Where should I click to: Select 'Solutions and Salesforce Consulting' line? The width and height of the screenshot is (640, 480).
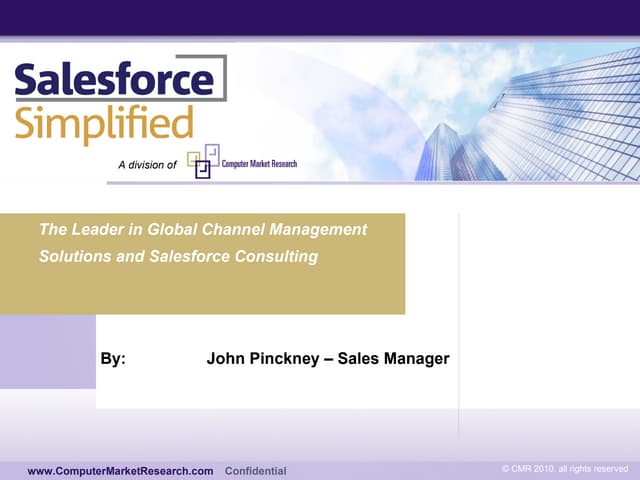178,256
